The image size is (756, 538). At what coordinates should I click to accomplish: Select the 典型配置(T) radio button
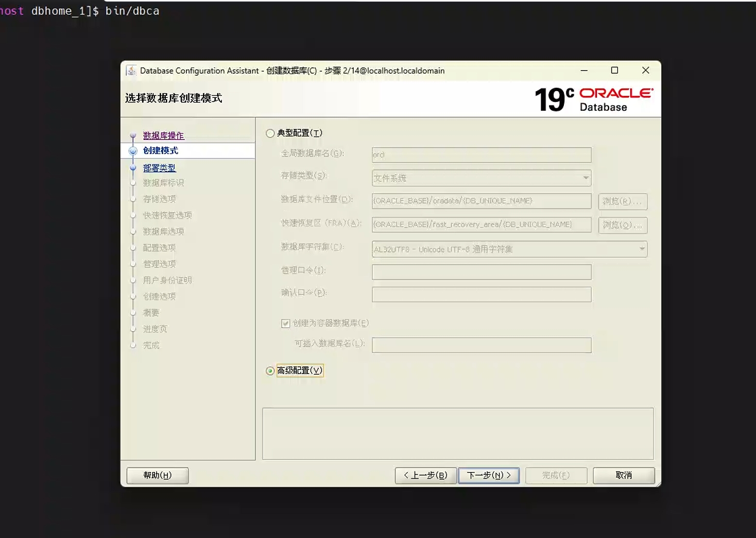(x=270, y=133)
